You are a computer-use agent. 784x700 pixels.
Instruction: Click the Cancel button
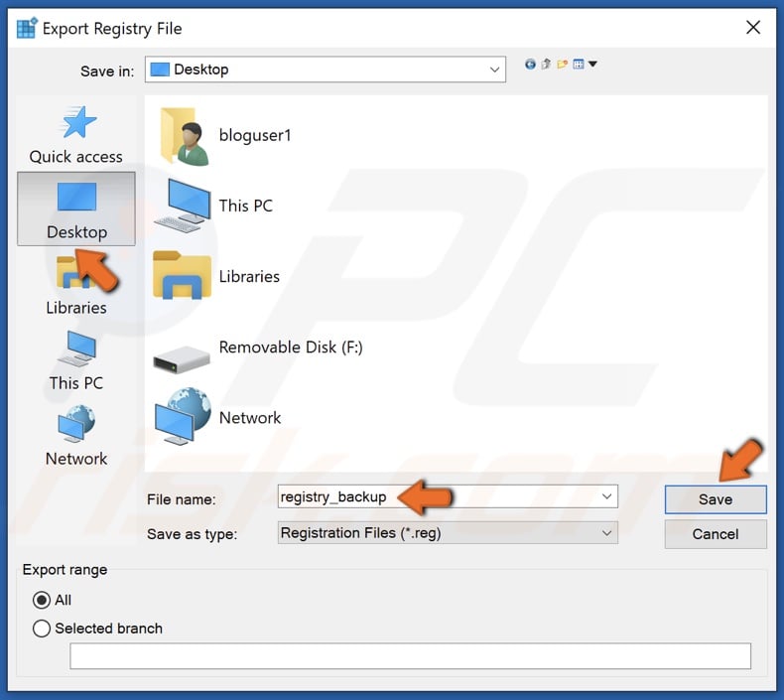[716, 534]
